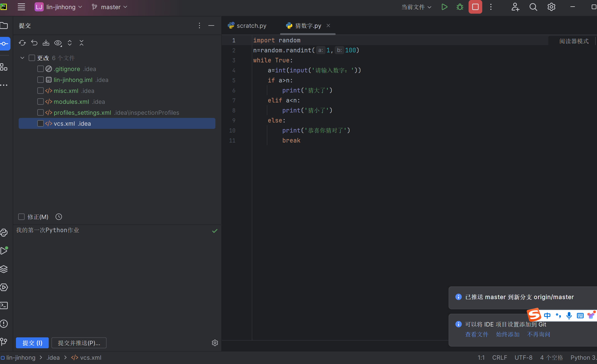Viewport: 597px width, 364px height.
Task: Click the debug bug icon
Action: (460, 7)
